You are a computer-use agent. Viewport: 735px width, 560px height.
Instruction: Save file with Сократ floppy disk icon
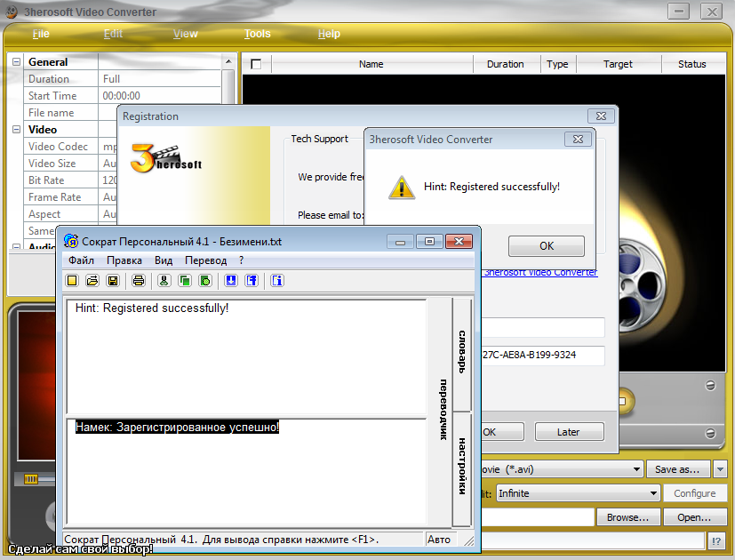(x=113, y=281)
